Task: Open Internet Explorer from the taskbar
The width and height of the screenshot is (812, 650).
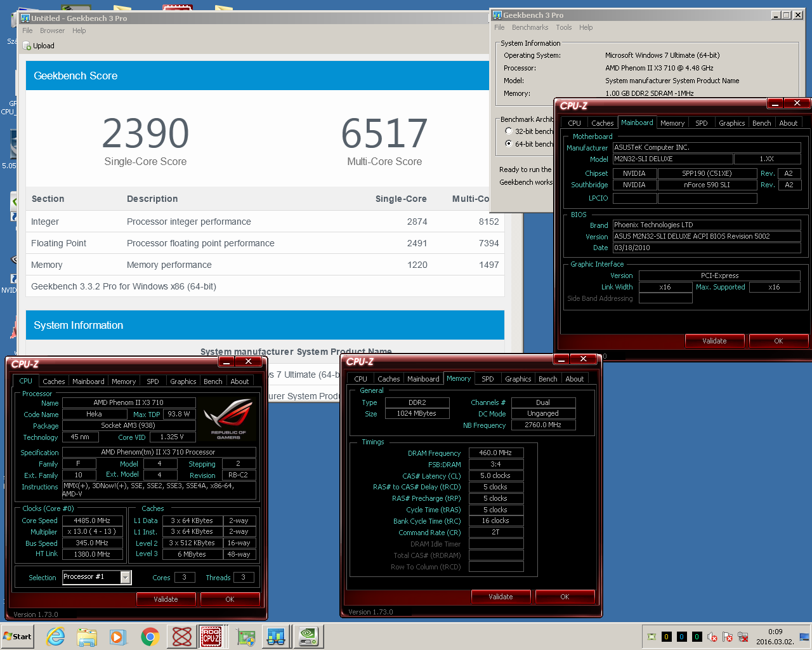Action: coord(56,636)
